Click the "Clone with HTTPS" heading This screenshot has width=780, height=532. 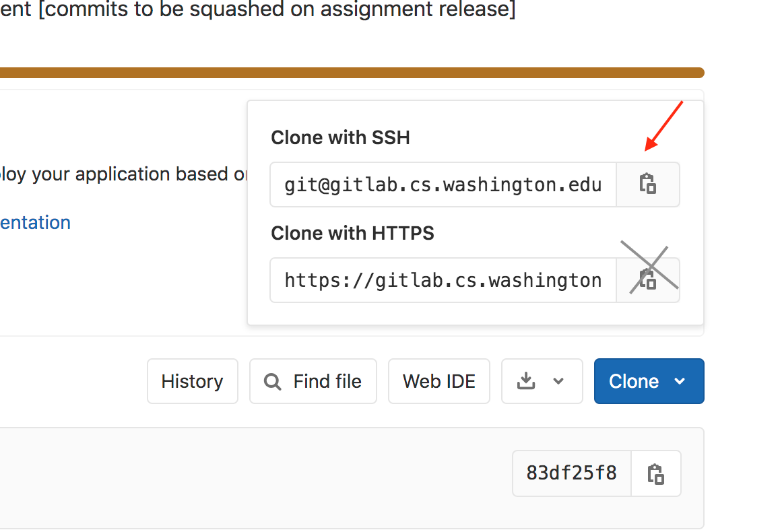(352, 234)
